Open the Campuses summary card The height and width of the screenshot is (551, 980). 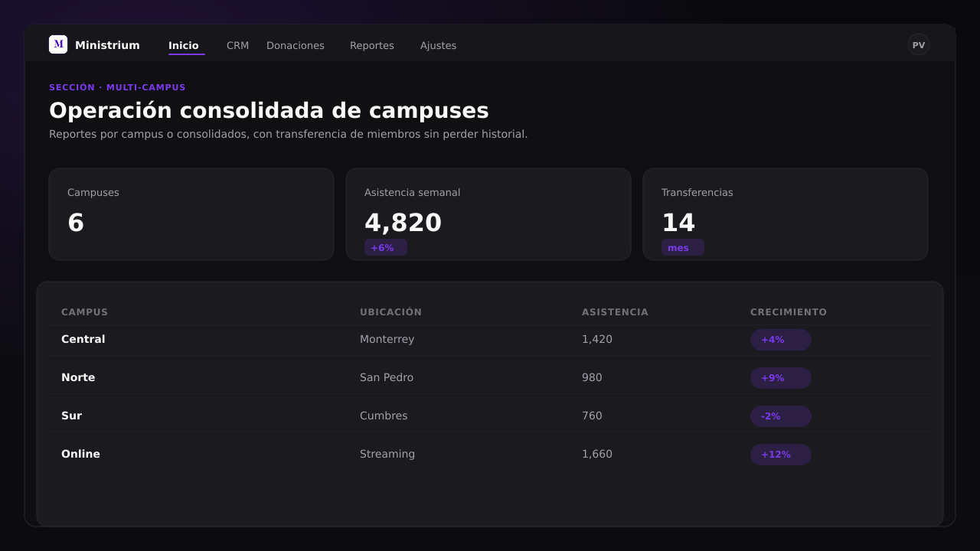tap(191, 214)
